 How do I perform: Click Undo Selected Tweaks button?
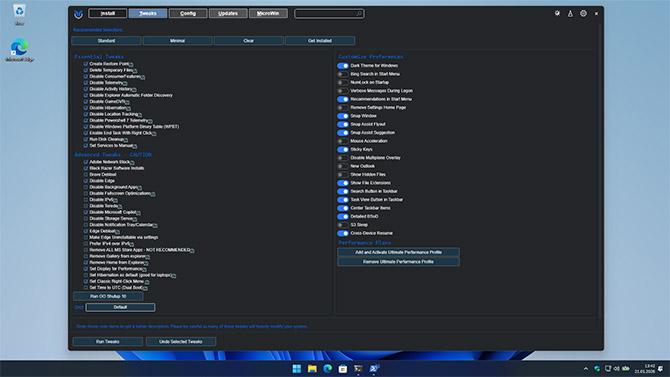(x=181, y=342)
